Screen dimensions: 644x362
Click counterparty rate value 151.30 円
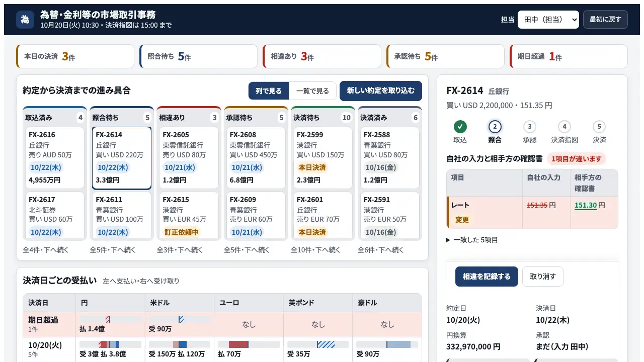point(590,206)
